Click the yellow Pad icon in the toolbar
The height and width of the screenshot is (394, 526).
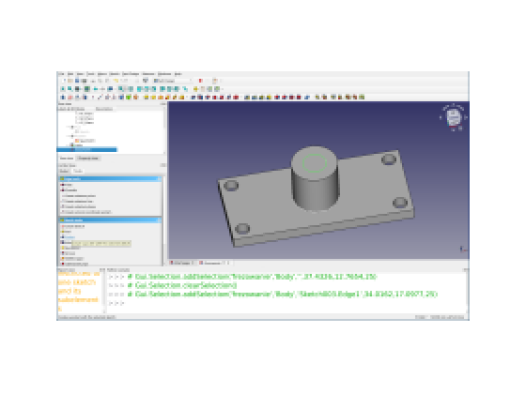tap(146, 97)
